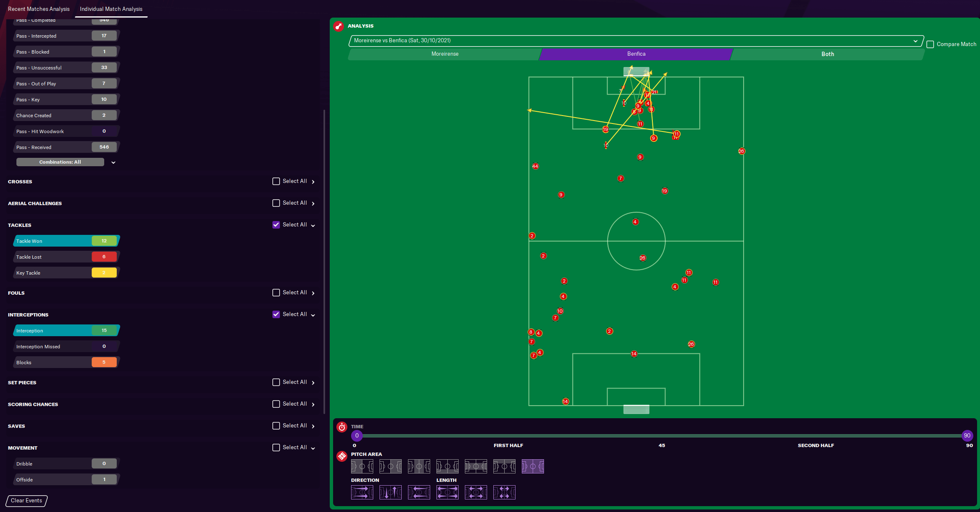The width and height of the screenshot is (980, 512).
Task: Collapse the Tackles section chevron
Action: pyautogui.click(x=313, y=226)
